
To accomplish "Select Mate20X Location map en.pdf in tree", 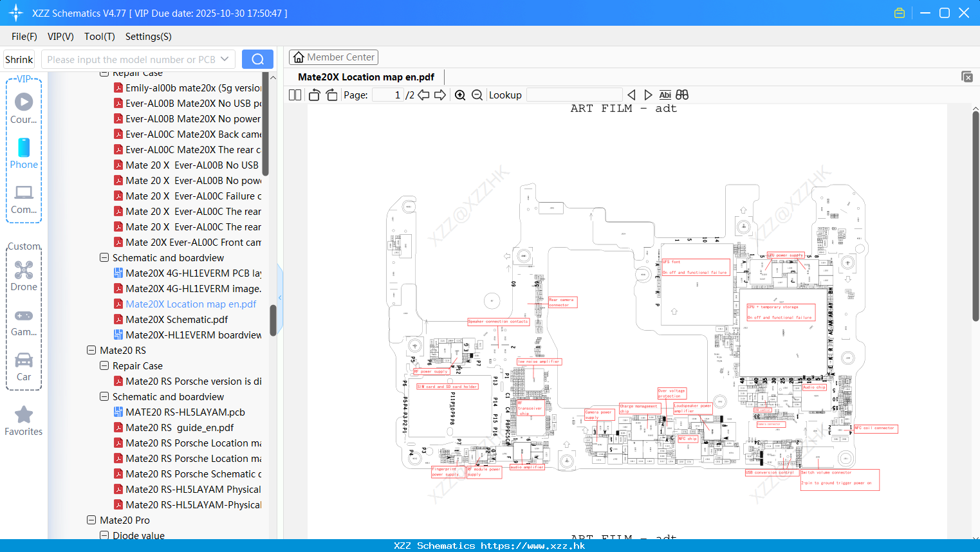I will tap(185, 304).
